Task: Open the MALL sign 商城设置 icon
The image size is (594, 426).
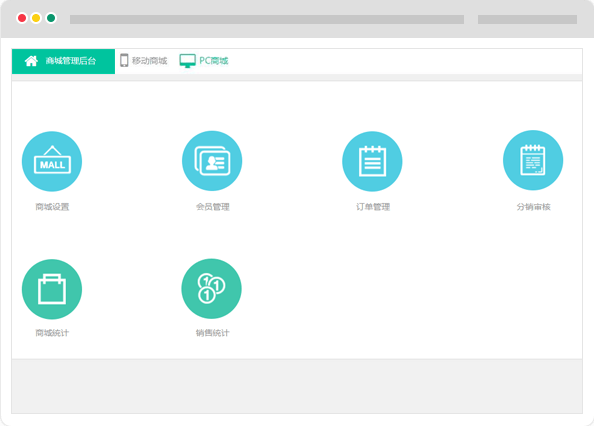Action: tap(52, 161)
